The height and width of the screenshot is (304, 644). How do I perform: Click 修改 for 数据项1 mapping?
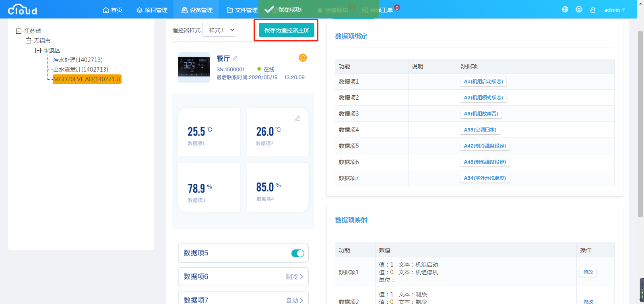pyautogui.click(x=588, y=272)
